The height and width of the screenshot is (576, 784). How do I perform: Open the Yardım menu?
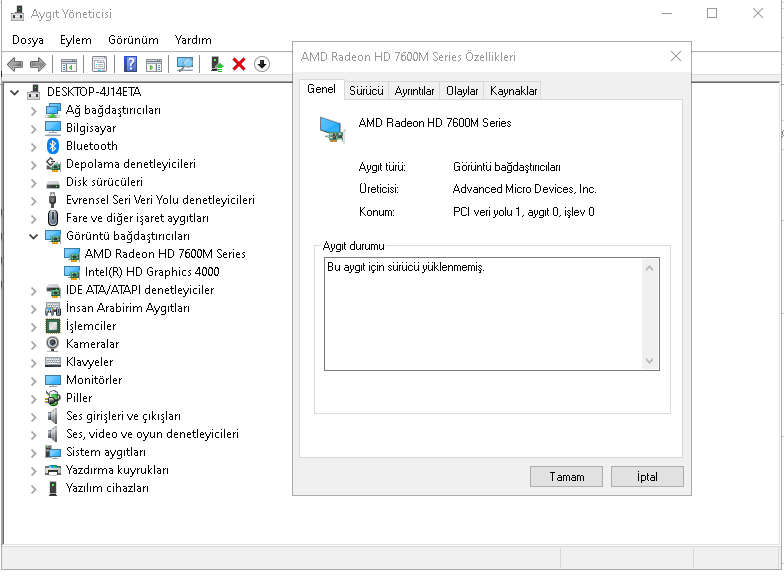point(193,40)
